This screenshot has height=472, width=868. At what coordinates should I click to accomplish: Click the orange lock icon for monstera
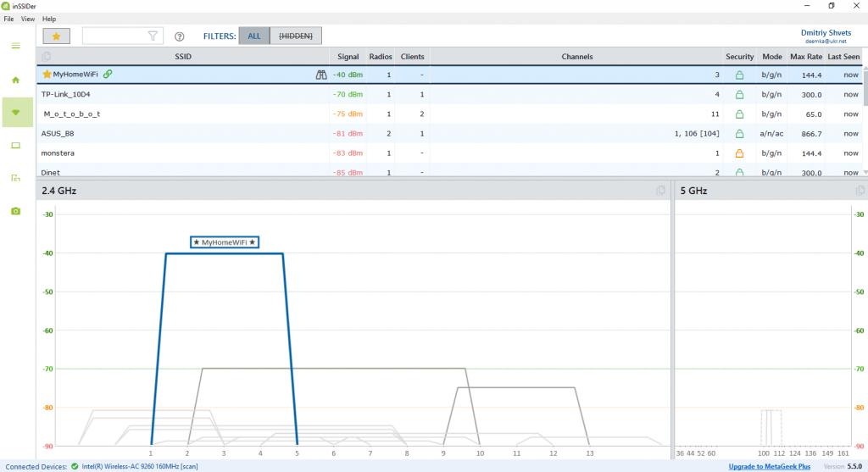(x=739, y=153)
